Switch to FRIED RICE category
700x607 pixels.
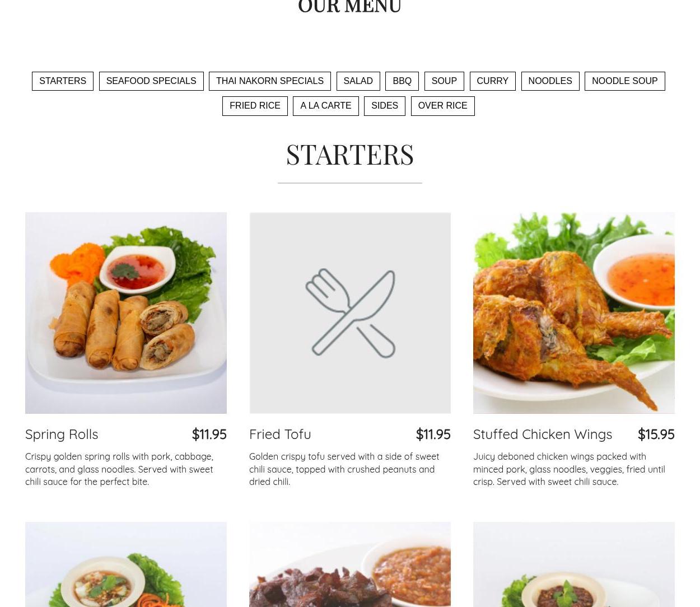pyautogui.click(x=255, y=106)
